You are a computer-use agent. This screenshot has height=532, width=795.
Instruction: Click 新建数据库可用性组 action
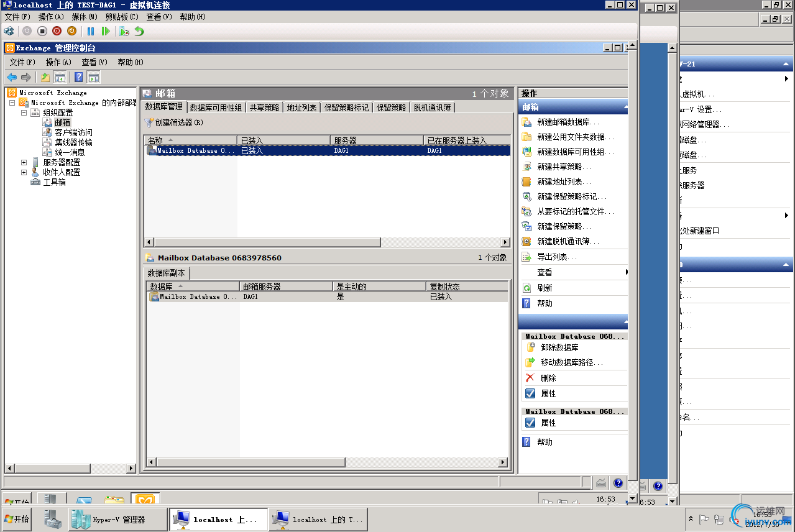pyautogui.click(x=575, y=152)
